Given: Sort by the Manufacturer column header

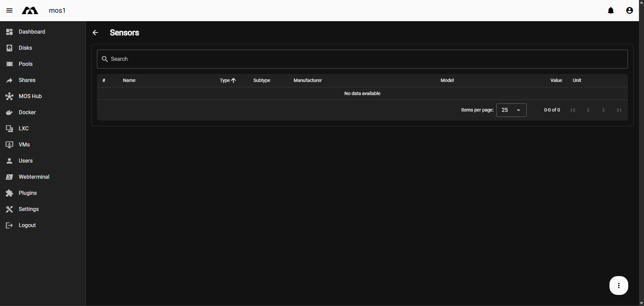Looking at the screenshot, I should [x=308, y=80].
